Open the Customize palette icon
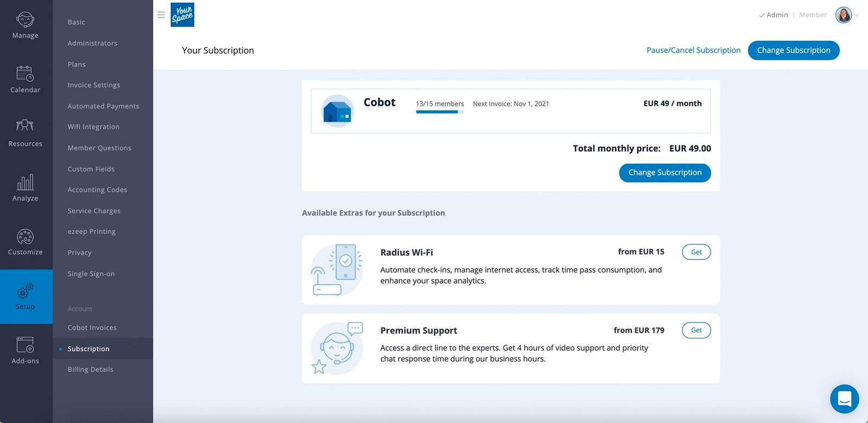The height and width of the screenshot is (423, 868). [25, 237]
